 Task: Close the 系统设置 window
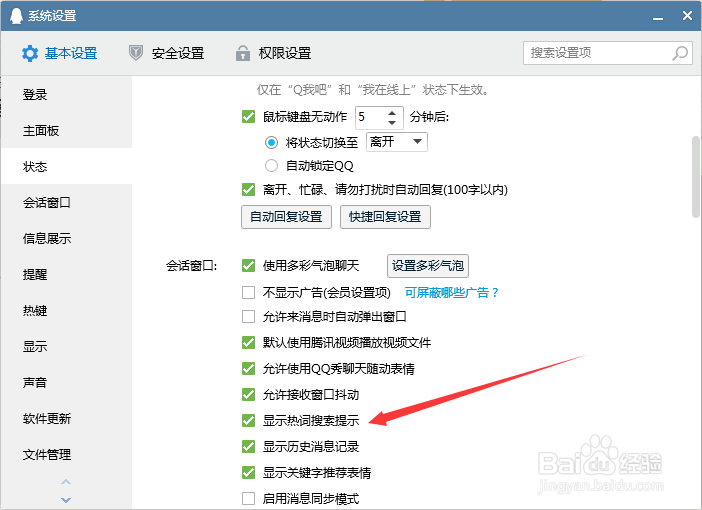[687, 16]
